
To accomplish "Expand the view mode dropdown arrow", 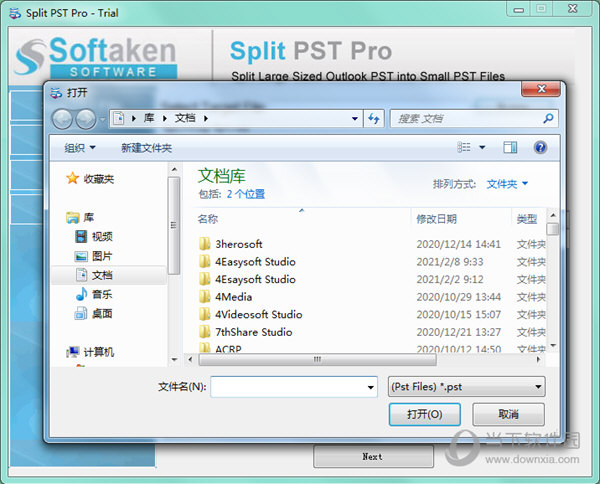I will (x=482, y=147).
